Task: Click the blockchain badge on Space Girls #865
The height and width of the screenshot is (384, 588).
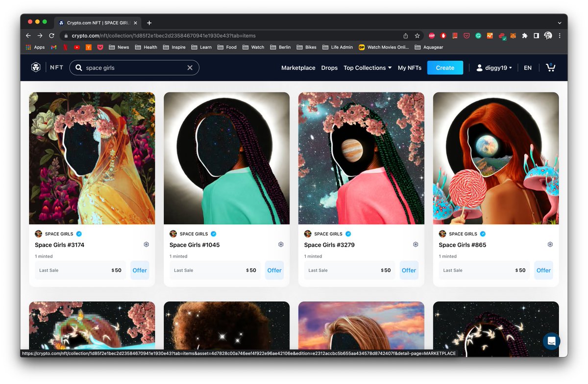Action: coord(550,244)
